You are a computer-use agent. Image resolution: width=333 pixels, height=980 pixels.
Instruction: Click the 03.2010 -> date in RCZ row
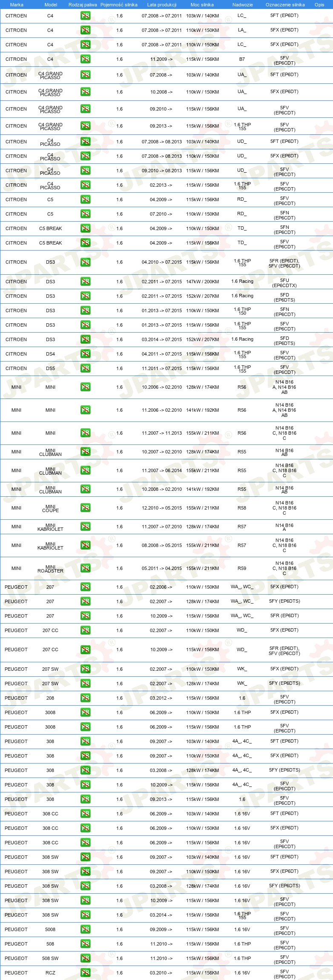[x=161, y=973]
